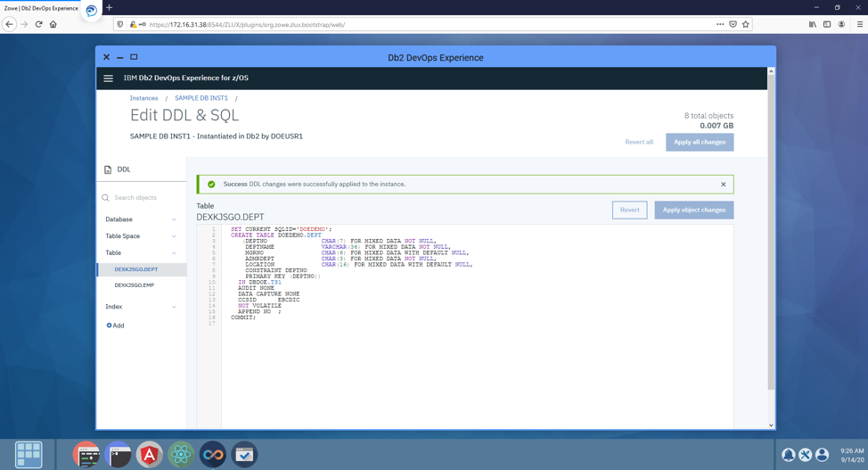The image size is (868, 470).
Task: Open the Angular sample app
Action: pyautogui.click(x=150, y=455)
